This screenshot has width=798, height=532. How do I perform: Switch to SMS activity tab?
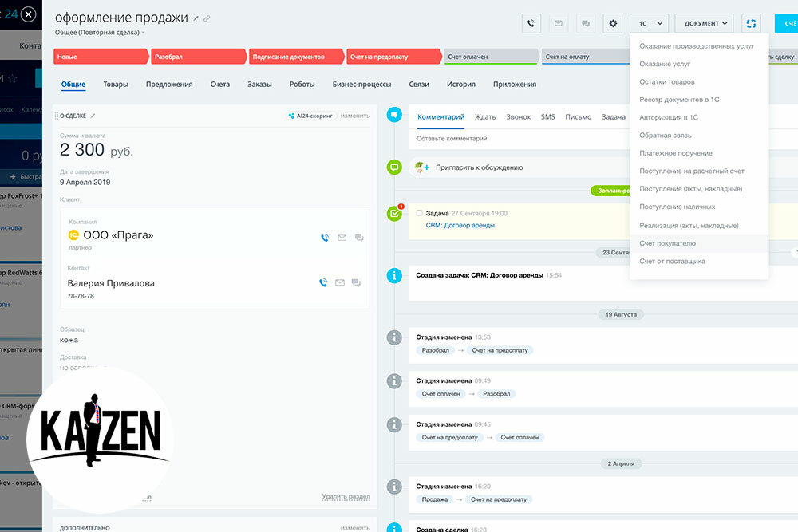point(547,117)
